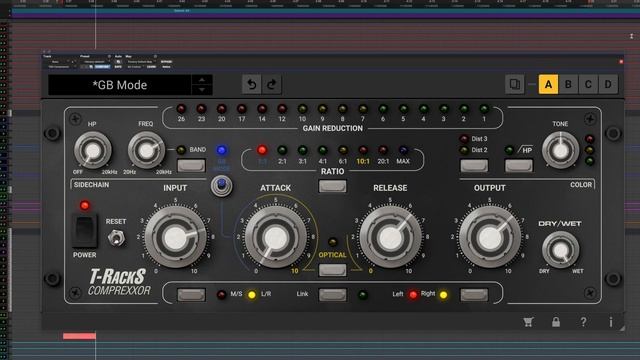Viewport: 640px width, 360px height.
Task: Click the 2:1 ratio label
Action: [x=282, y=161]
